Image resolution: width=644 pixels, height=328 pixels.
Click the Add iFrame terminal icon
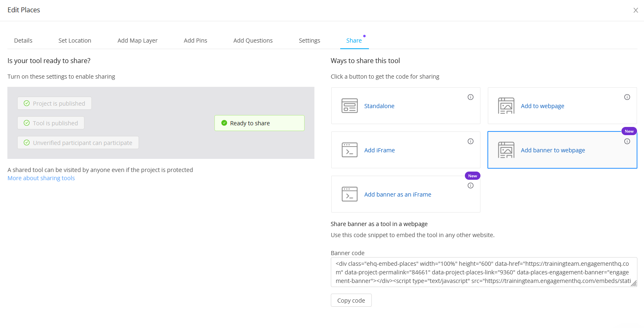[x=349, y=150]
